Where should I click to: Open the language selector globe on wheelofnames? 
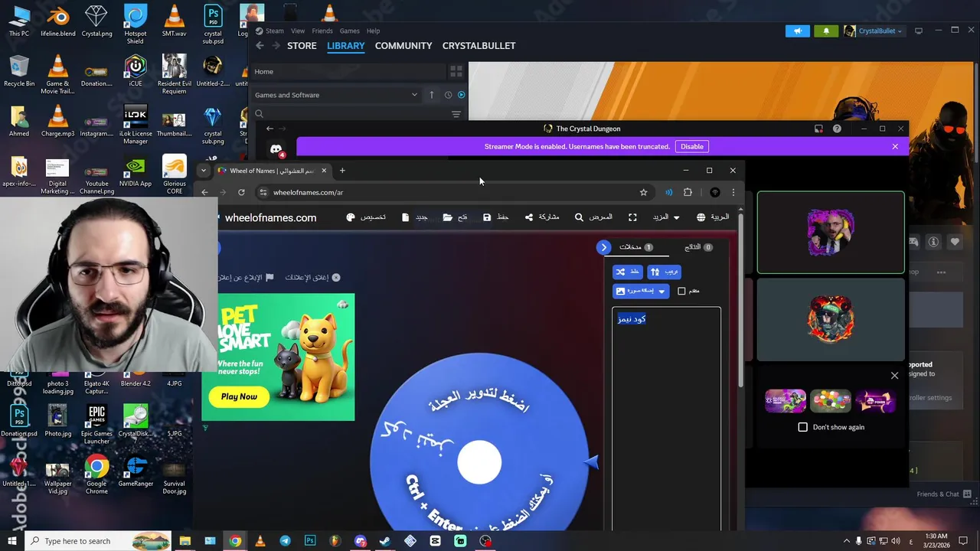point(712,217)
